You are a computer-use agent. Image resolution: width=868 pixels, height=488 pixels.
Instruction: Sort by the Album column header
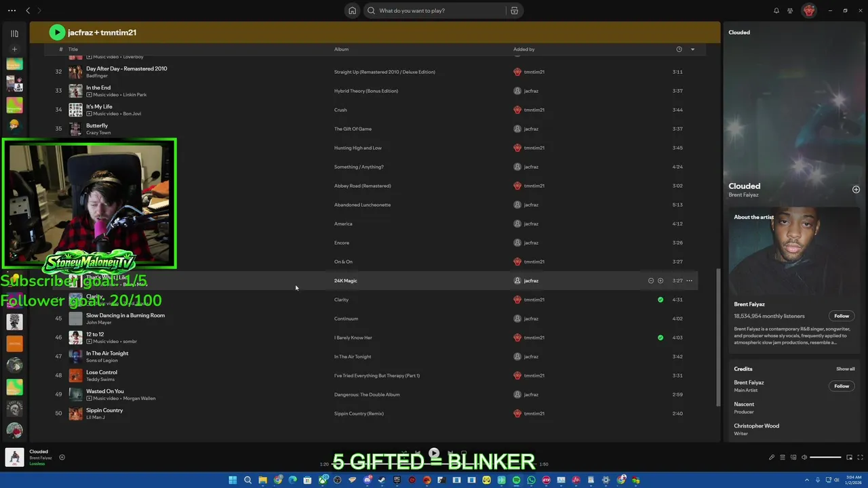[341, 49]
